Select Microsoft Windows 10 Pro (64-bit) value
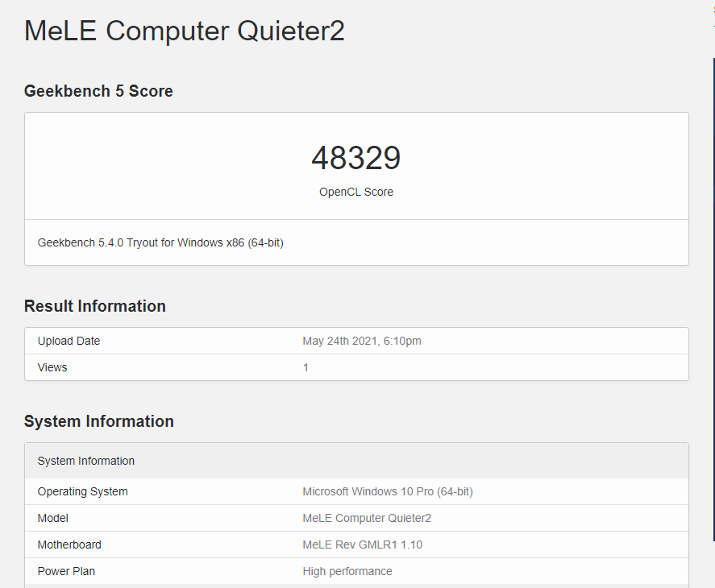715x588 pixels. coord(388,491)
